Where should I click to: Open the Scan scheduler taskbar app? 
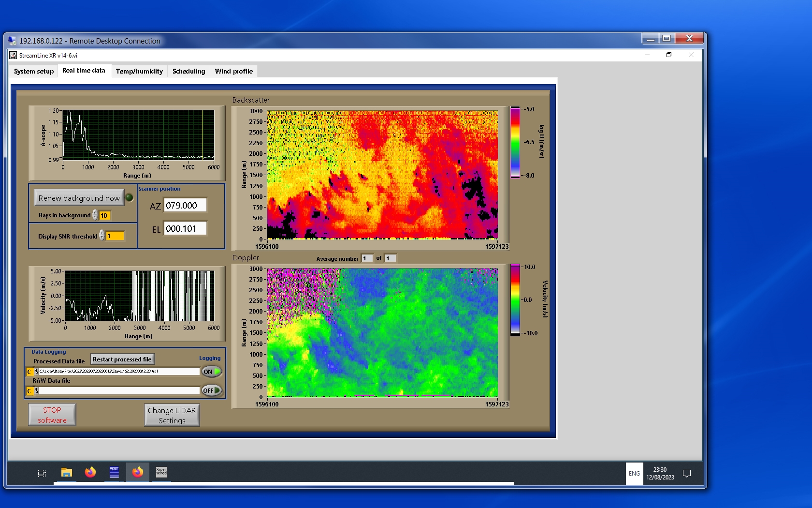point(161,472)
